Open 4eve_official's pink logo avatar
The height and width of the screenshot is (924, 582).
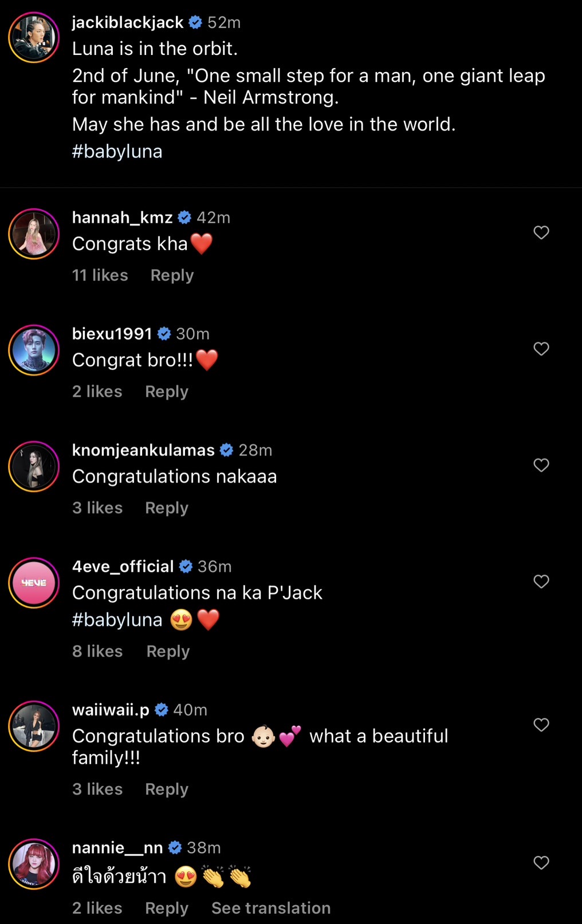34,582
